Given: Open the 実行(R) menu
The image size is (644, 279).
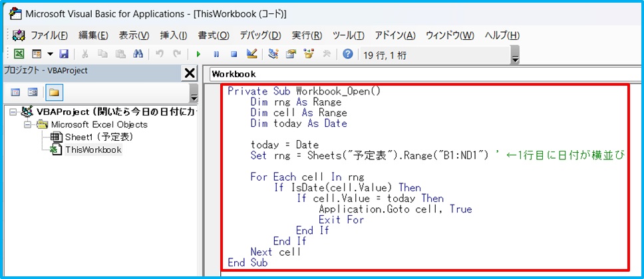Looking at the screenshot, I should click(x=307, y=35).
